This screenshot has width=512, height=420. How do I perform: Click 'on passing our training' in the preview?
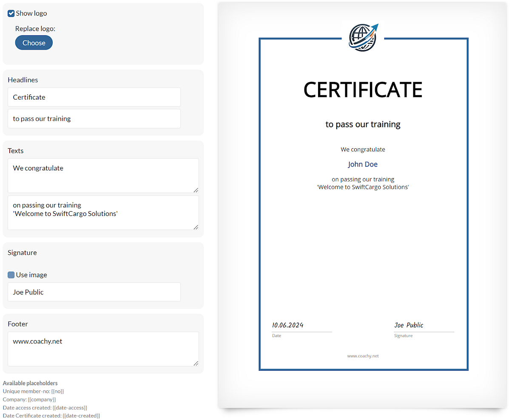point(363,179)
